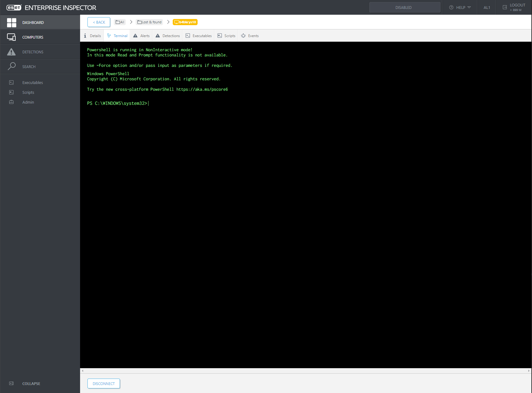Click the Admin briefcase icon
The image size is (532, 393).
coord(11,102)
